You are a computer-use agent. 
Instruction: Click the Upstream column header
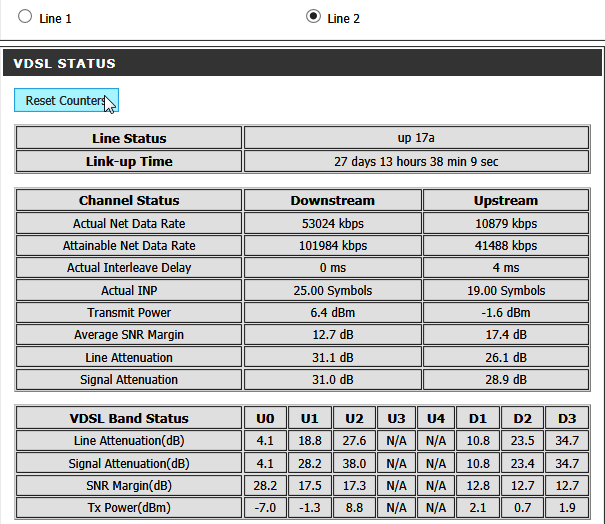pyautogui.click(x=506, y=200)
